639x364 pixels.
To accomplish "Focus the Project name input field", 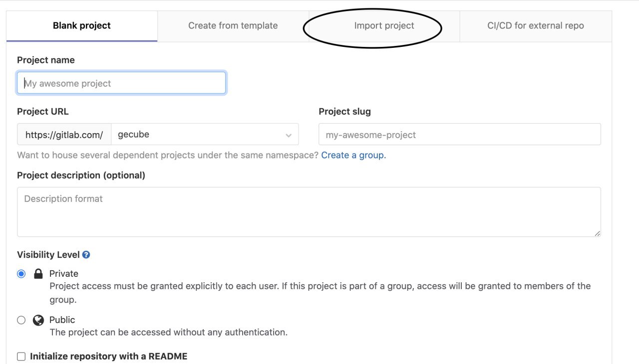I will coord(121,83).
